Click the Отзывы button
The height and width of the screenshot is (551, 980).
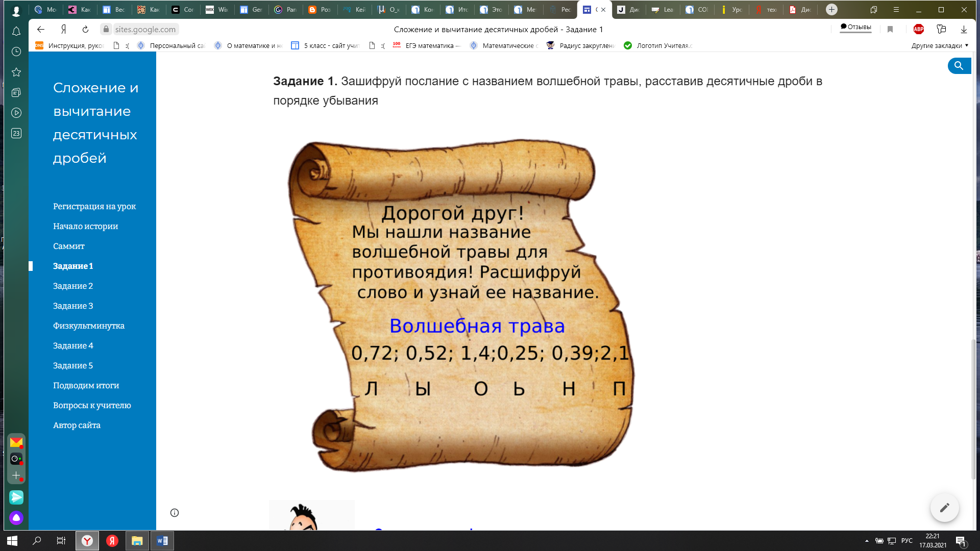click(x=856, y=27)
